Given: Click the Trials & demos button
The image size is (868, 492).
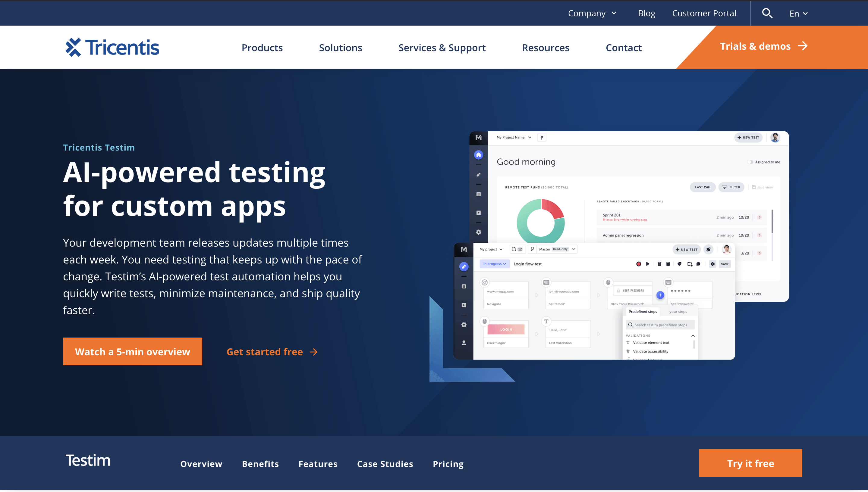Looking at the screenshot, I should 763,46.
